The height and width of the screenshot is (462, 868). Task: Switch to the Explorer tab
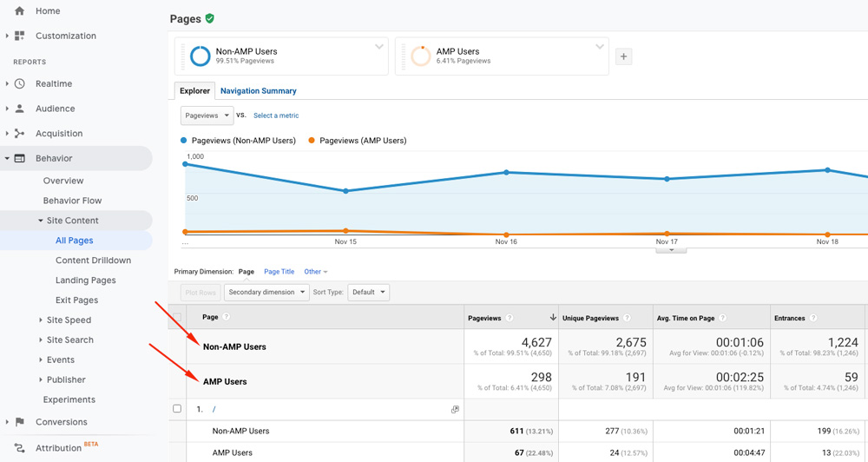pyautogui.click(x=194, y=91)
